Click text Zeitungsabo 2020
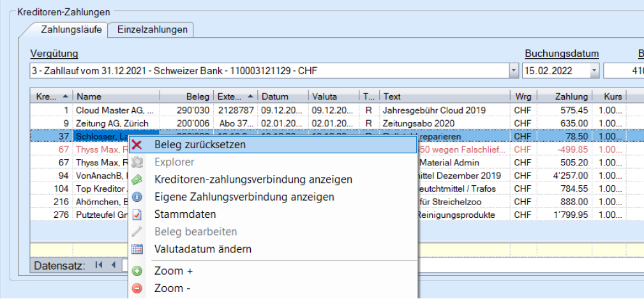This screenshot has width=644, height=299. (x=420, y=123)
